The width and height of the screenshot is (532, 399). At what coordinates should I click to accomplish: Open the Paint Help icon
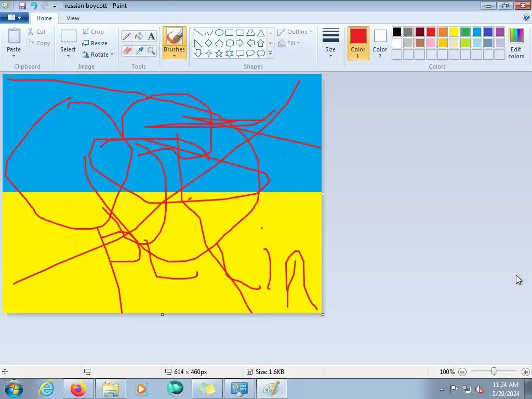coord(526,18)
